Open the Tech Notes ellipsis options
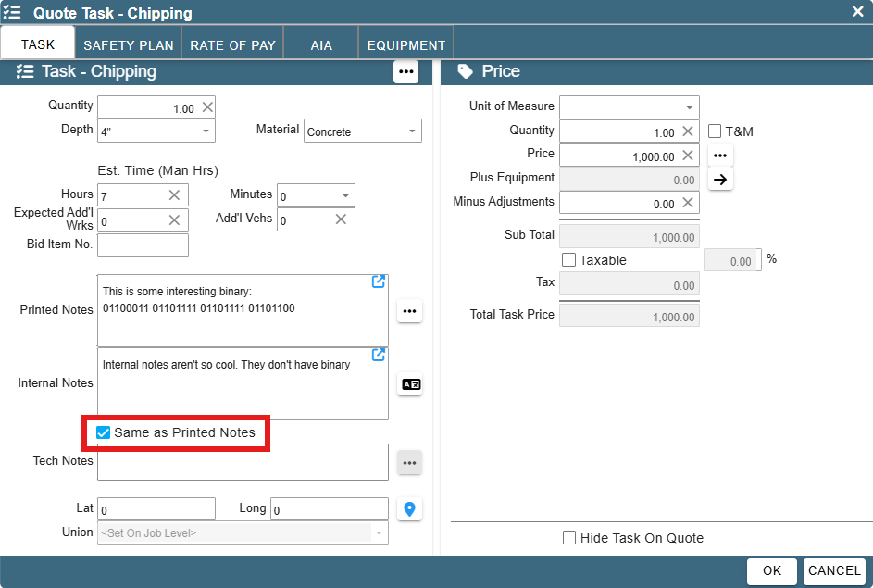This screenshot has height=588, width=873. (x=410, y=463)
